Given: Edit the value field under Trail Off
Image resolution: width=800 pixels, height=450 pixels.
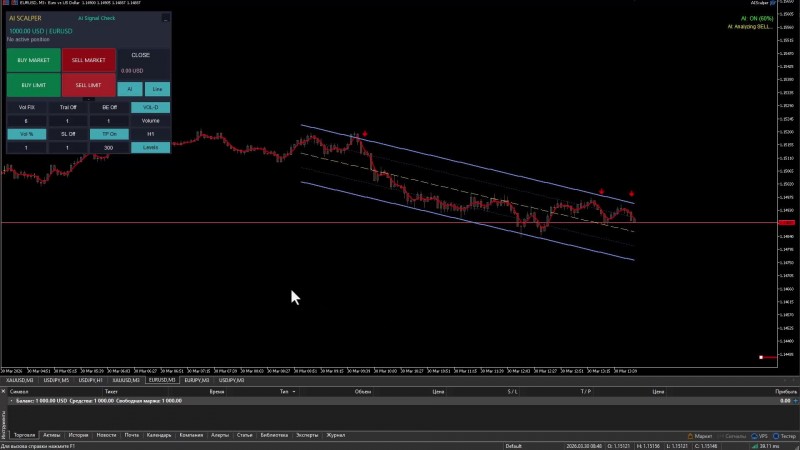Looking at the screenshot, I should click(x=68, y=121).
